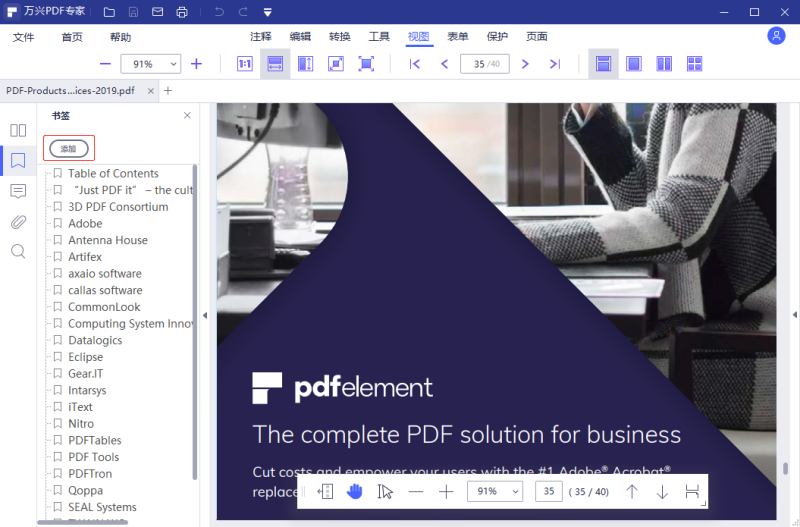Switch to the 表单 tab
The width and height of the screenshot is (800, 527).
pyautogui.click(x=458, y=36)
